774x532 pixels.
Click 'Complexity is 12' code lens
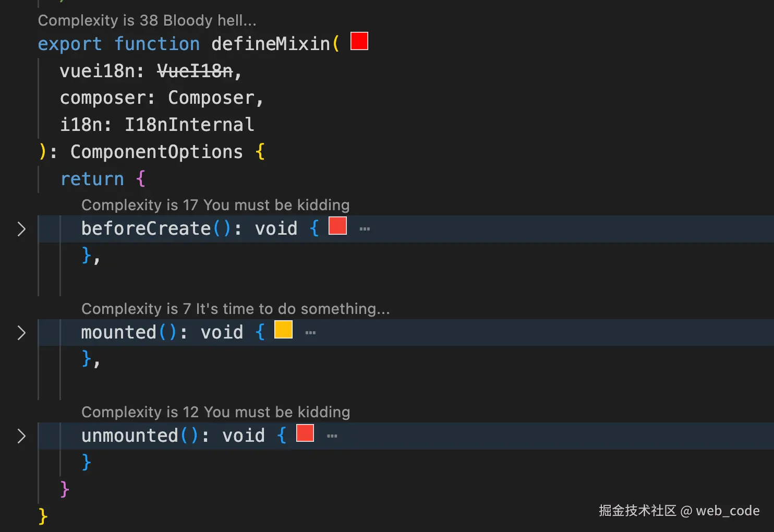coord(215,412)
